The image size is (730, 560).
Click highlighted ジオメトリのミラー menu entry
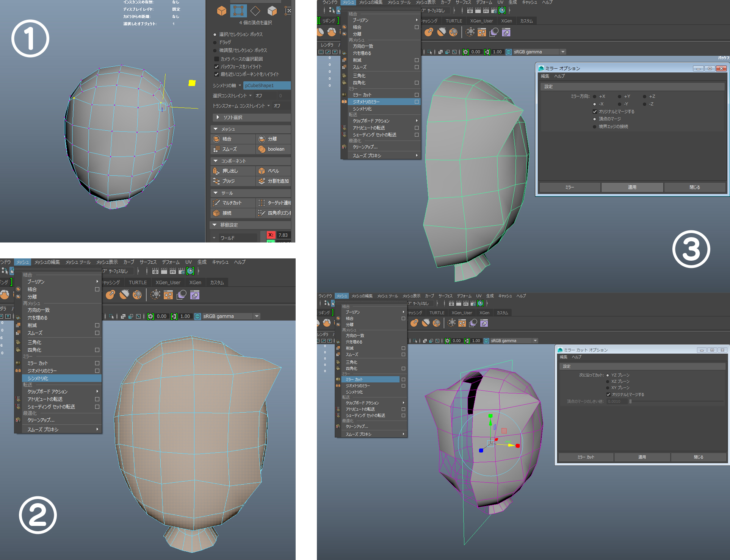[384, 102]
